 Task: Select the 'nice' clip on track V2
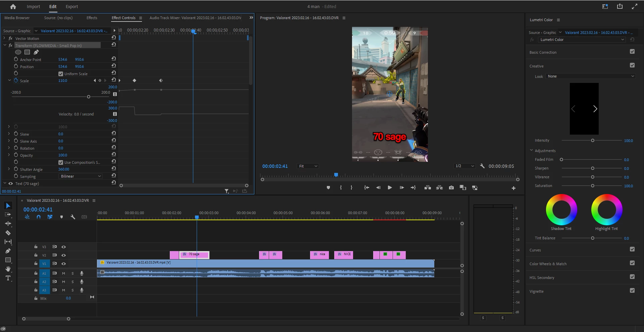point(319,255)
